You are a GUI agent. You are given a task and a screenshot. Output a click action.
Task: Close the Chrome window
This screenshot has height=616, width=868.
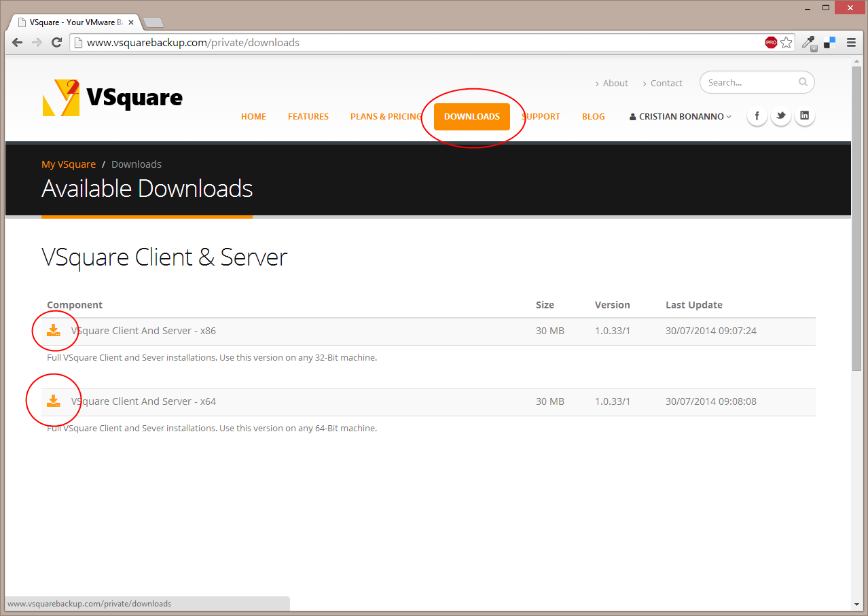pos(850,7)
